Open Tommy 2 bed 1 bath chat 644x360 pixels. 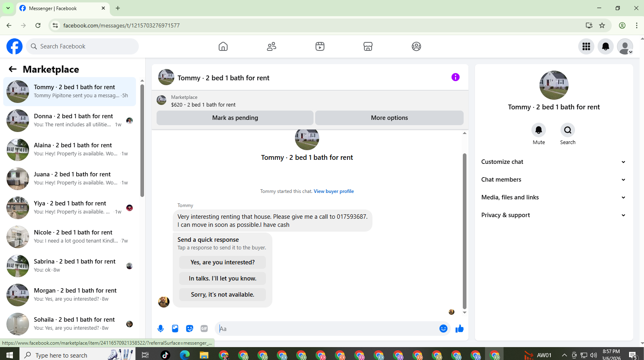point(69,92)
